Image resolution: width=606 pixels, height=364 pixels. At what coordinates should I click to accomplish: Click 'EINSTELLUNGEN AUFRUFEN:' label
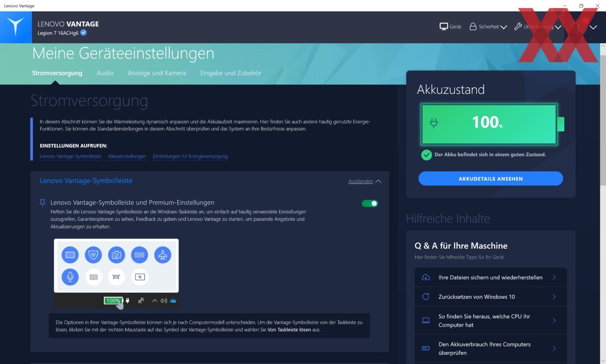(x=74, y=146)
